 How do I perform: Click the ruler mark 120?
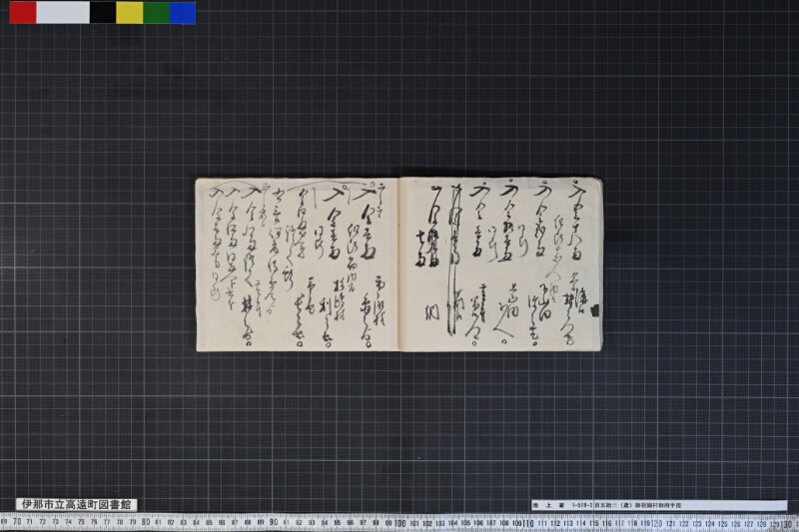pos(657,523)
